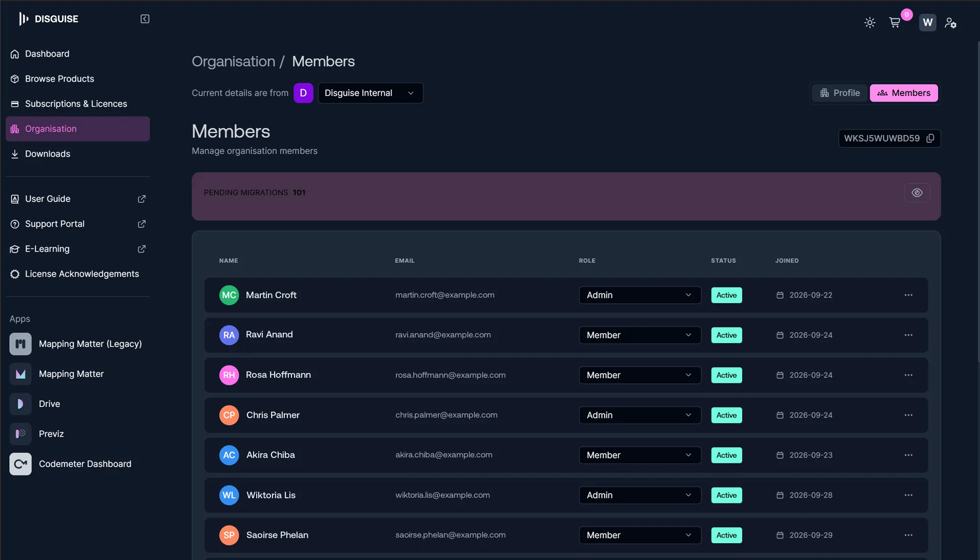Open the User Guide link
The width and height of the screenshot is (980, 560).
78,199
